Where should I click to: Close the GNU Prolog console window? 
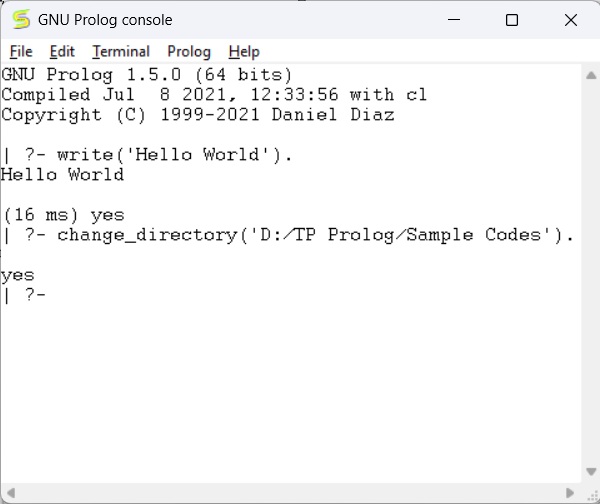pyautogui.click(x=570, y=20)
